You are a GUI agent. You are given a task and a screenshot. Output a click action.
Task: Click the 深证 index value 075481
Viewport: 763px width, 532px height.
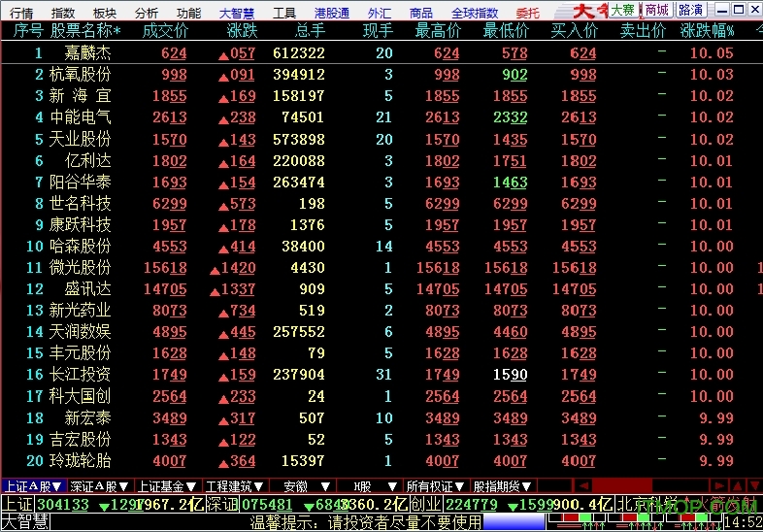tap(267, 504)
